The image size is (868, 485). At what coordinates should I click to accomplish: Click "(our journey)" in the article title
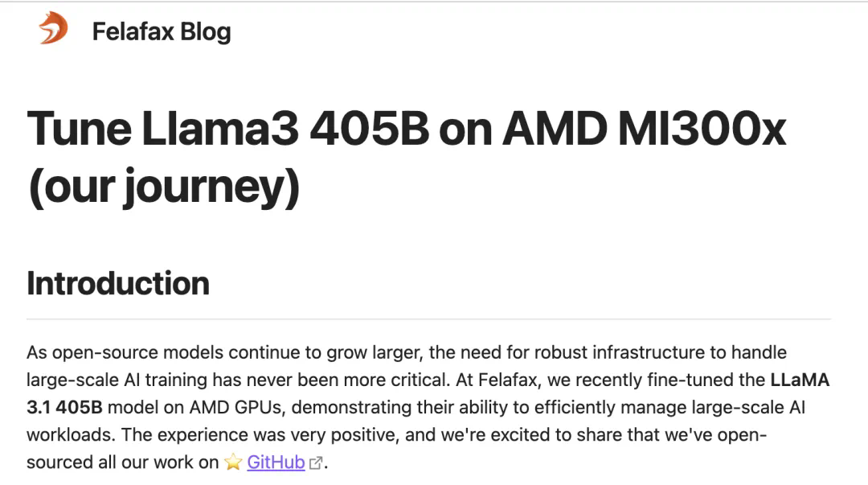[163, 187]
